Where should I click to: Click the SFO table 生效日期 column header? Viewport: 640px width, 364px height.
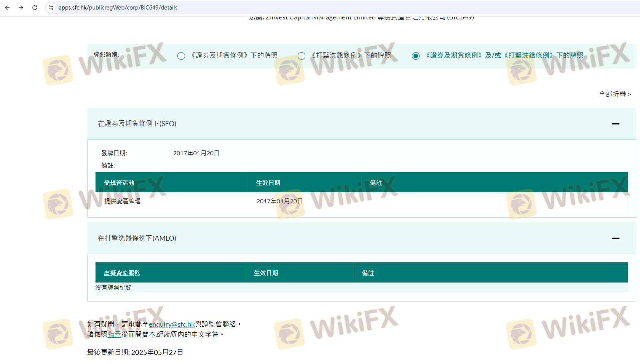(x=268, y=183)
